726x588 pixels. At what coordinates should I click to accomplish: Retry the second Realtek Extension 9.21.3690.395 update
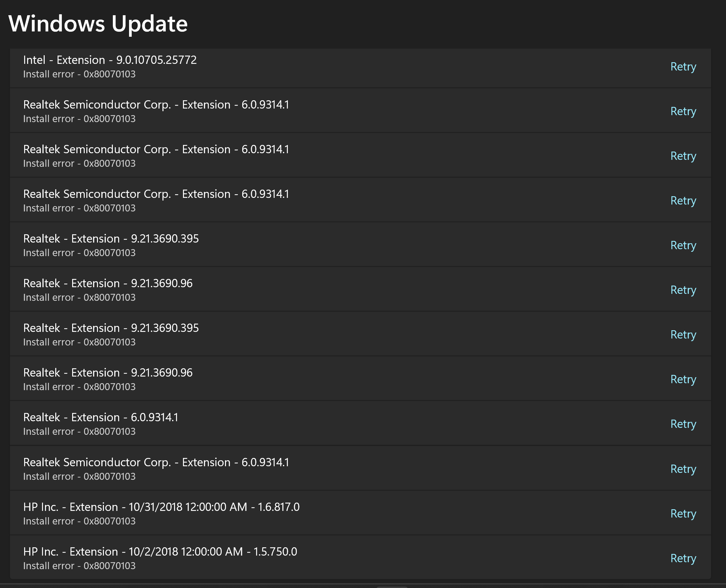point(683,335)
